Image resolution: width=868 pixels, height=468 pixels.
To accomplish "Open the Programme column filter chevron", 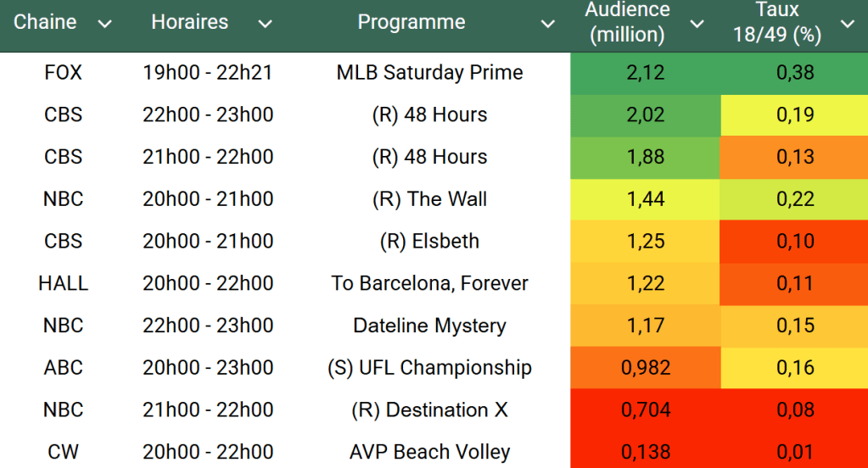I will tap(548, 24).
